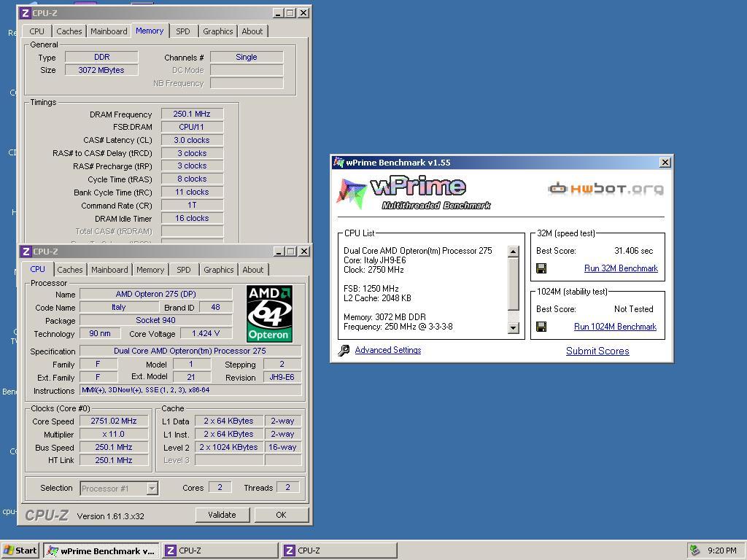Image resolution: width=747 pixels, height=560 pixels.
Task: Click Run 1024M Benchmark link
Action: click(x=615, y=327)
